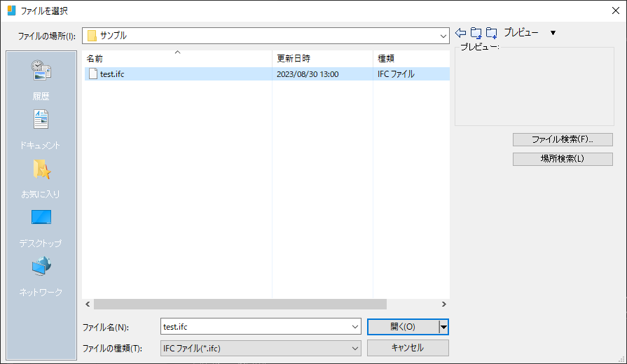Close the ファイルを選択 dialog

point(616,10)
